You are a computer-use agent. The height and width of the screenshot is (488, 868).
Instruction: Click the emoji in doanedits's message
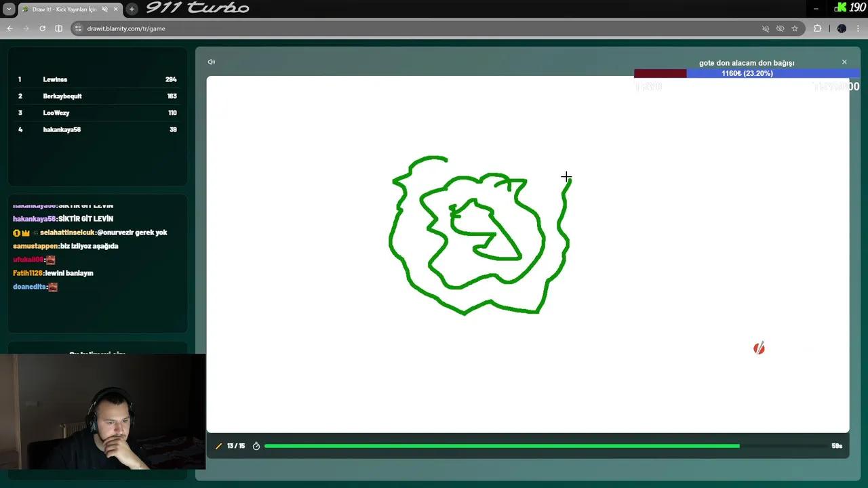[x=53, y=287]
